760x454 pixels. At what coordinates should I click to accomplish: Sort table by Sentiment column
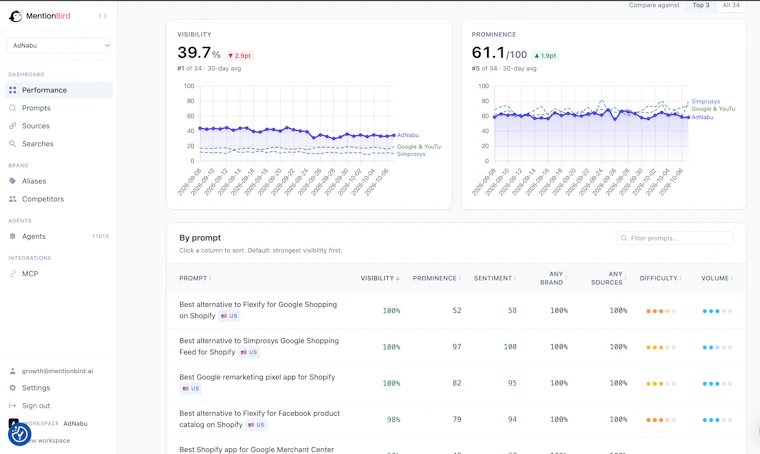(x=495, y=278)
